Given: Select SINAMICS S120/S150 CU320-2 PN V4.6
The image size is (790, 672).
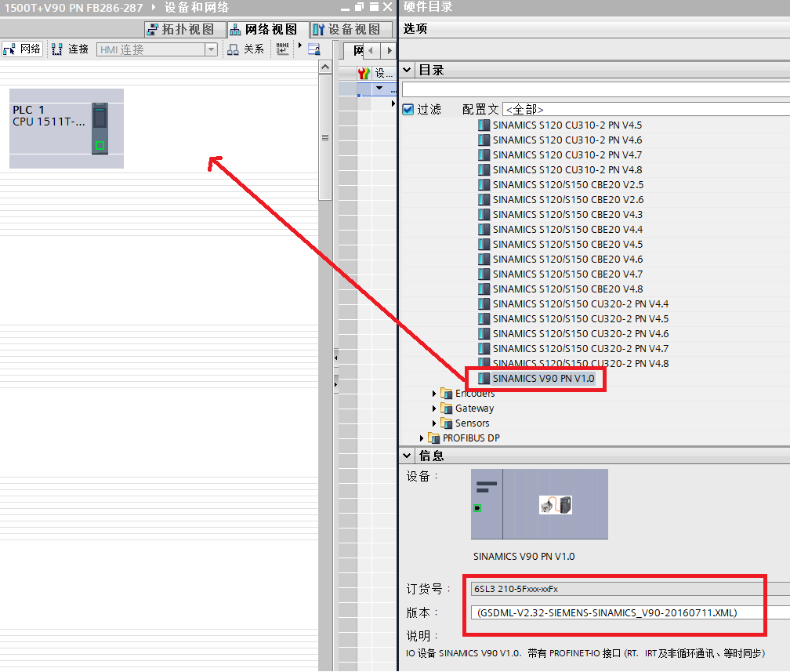Looking at the screenshot, I should (x=581, y=334).
